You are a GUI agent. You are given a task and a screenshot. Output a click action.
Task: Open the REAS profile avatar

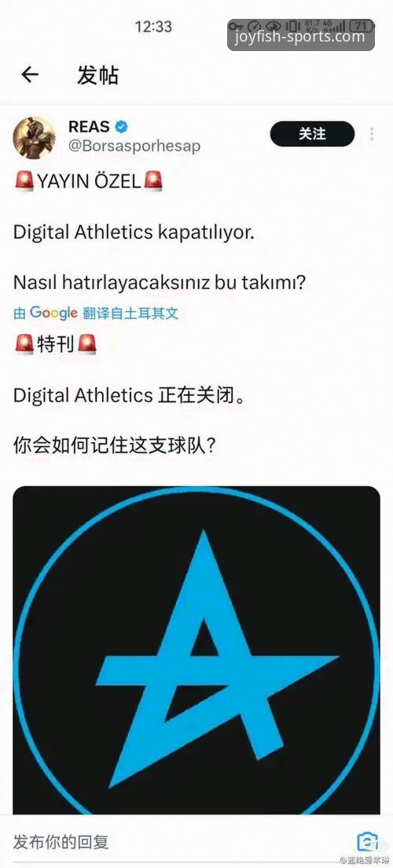[x=34, y=137]
